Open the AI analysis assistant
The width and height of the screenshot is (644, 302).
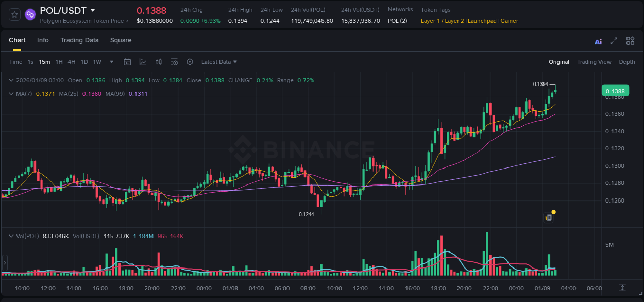tap(598, 41)
